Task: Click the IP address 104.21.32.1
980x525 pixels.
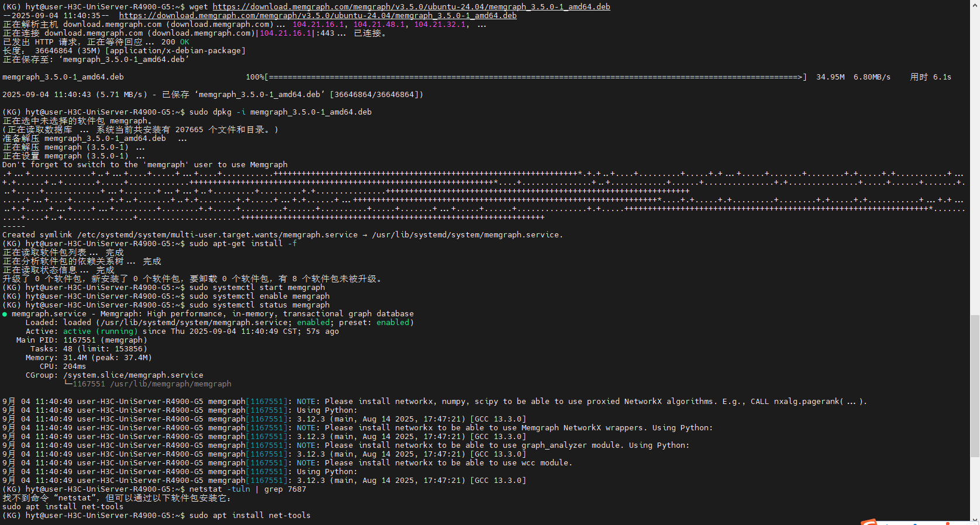Action: pyautogui.click(x=440, y=25)
